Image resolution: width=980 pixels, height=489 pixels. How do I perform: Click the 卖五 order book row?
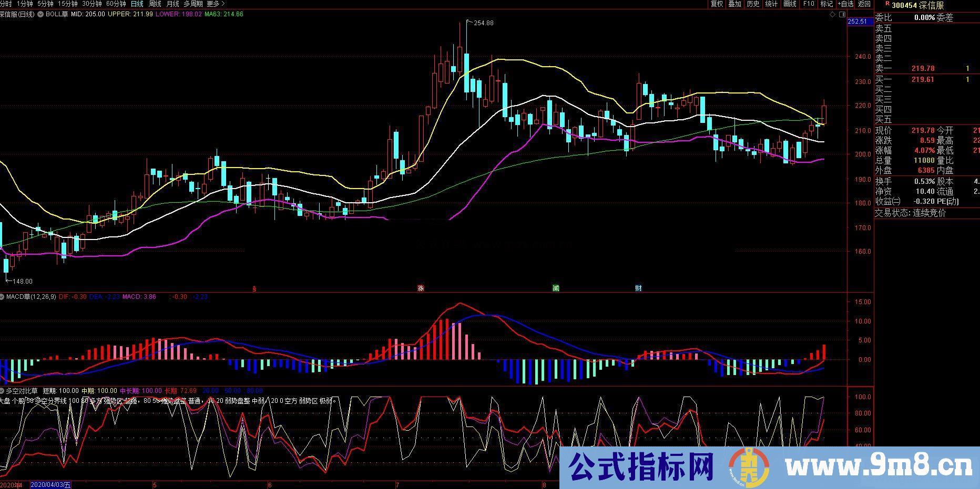(x=926, y=28)
